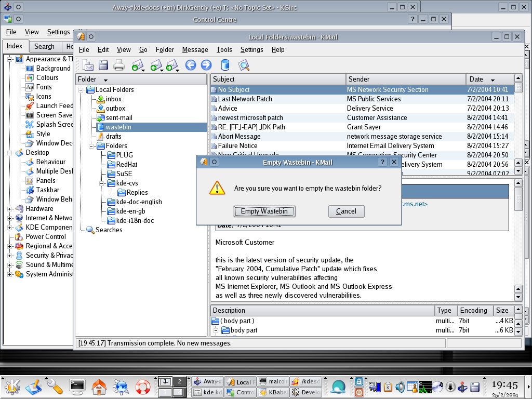The height and width of the screenshot is (399, 532).
Task: Click the dialog's question mark help button
Action: coord(382,162)
